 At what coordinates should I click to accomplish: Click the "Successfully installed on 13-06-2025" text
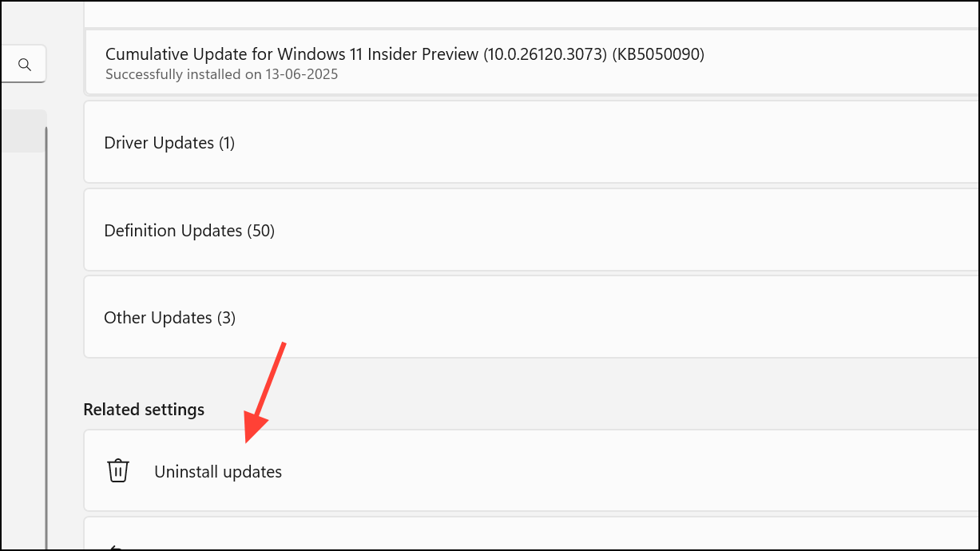pyautogui.click(x=222, y=74)
